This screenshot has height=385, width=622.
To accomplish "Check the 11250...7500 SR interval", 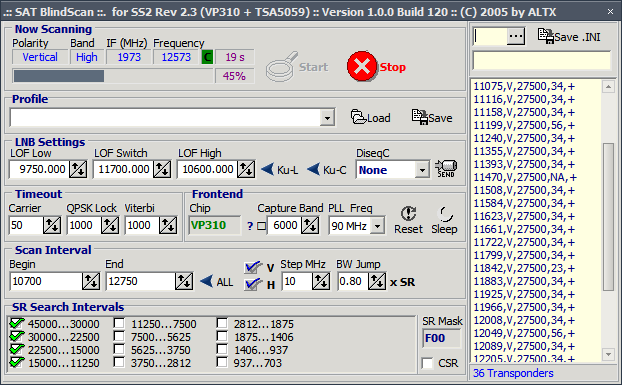I will point(119,323).
